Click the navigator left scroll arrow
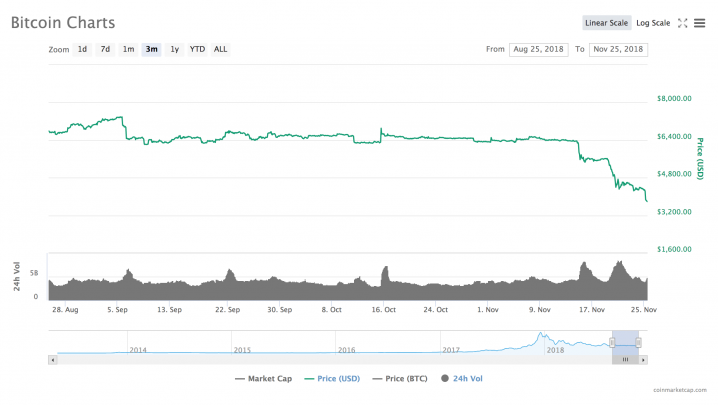Image resolution: width=718 pixels, height=405 pixels. coord(53,360)
